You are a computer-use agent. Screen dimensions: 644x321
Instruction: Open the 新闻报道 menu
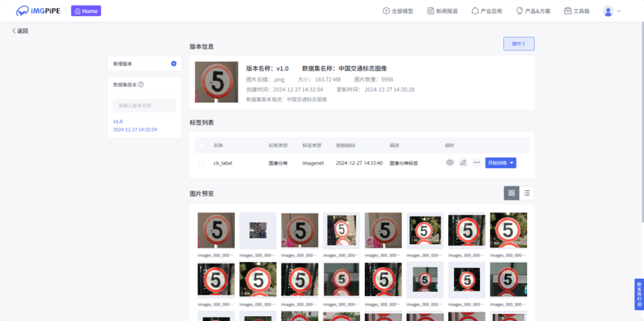point(442,11)
